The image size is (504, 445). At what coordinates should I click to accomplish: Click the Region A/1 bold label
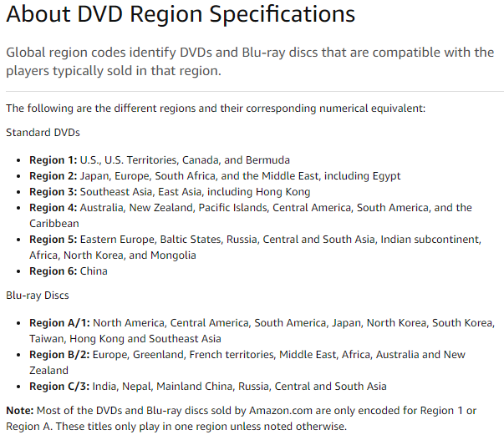pos(59,322)
